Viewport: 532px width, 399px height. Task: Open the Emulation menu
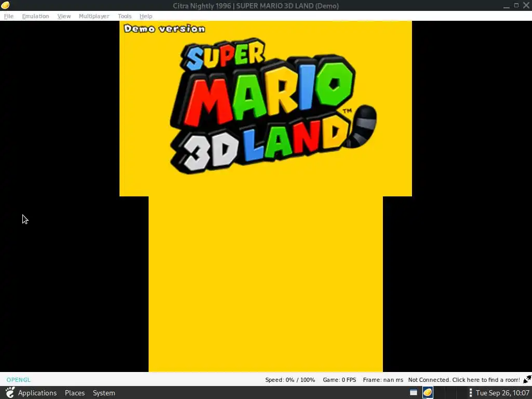(36, 16)
